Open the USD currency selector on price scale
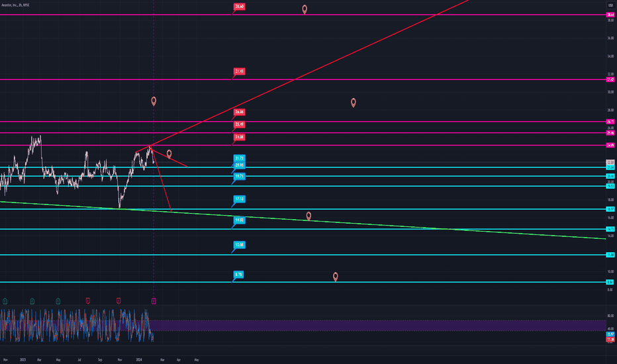Viewport: 617px width, 364px height. coord(610,5)
